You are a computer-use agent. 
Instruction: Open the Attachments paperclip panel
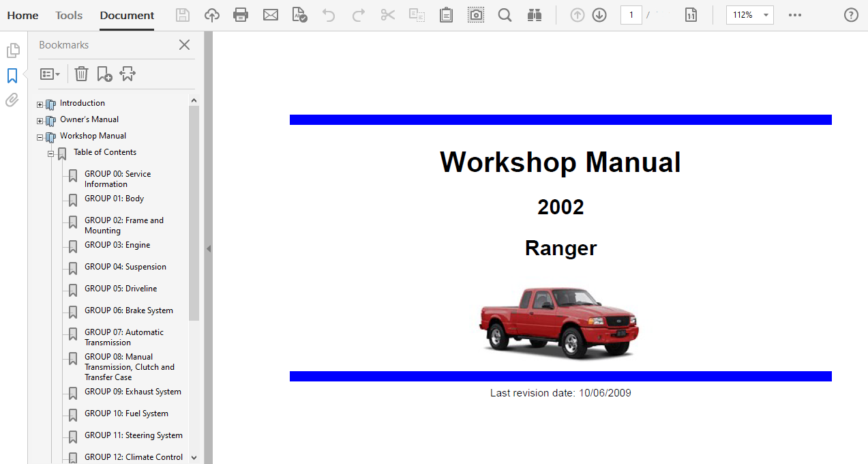click(x=12, y=100)
